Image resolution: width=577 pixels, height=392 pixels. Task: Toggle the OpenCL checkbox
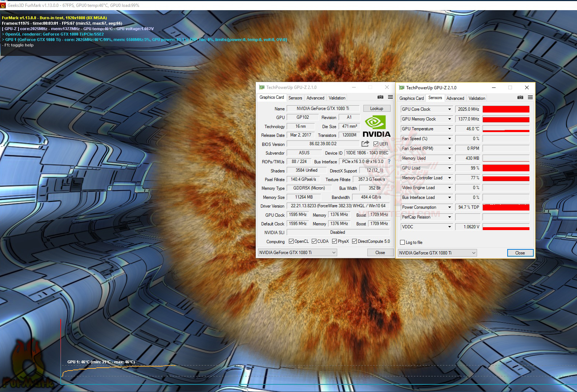click(x=291, y=241)
